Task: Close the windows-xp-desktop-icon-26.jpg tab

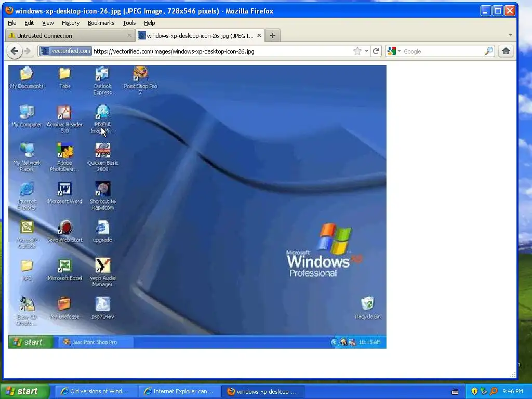Action: point(259,35)
